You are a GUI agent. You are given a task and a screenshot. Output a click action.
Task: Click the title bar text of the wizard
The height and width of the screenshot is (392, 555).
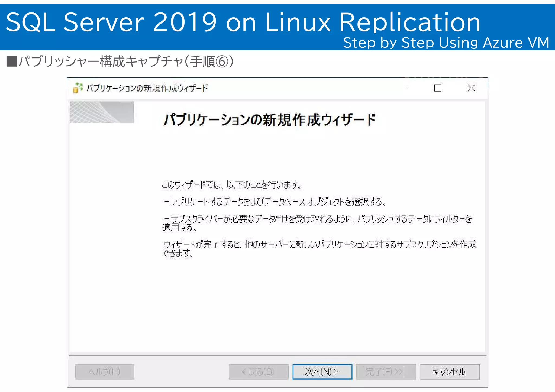pos(147,88)
